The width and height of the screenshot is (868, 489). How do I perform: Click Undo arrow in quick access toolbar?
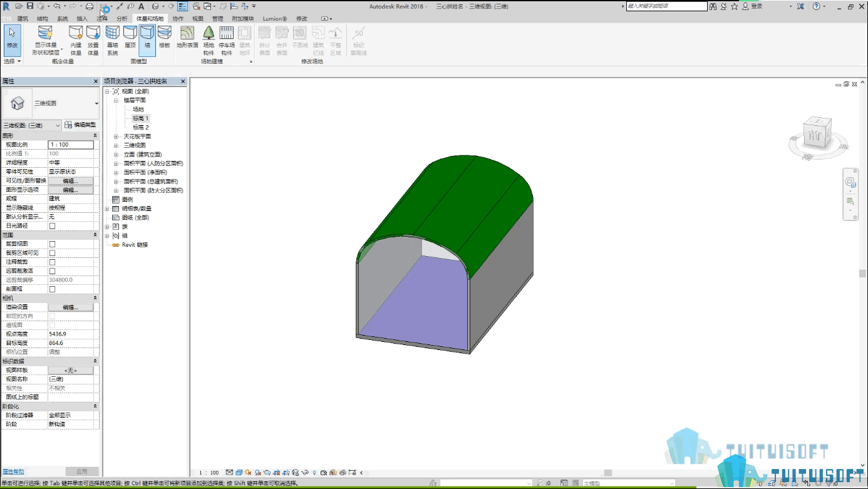pos(56,6)
